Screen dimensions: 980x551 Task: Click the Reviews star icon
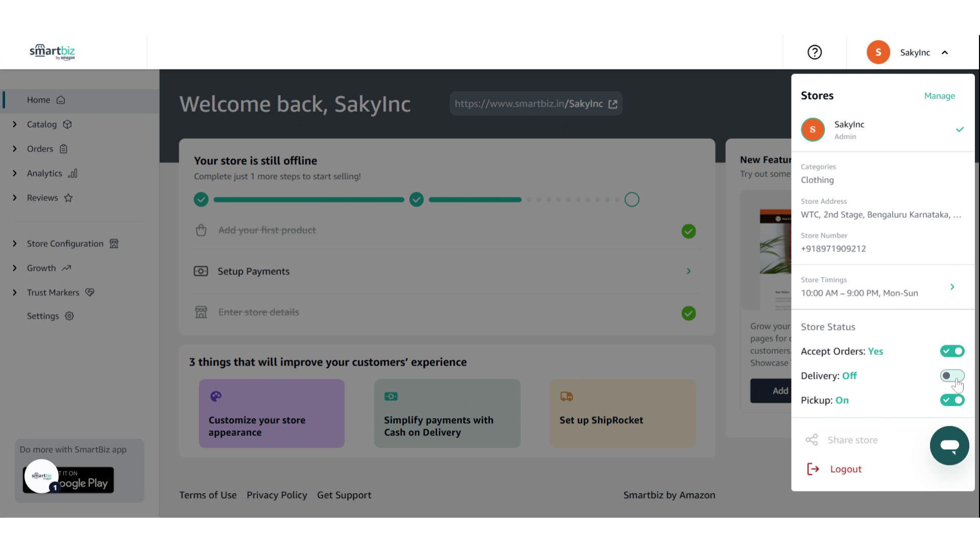[68, 198]
